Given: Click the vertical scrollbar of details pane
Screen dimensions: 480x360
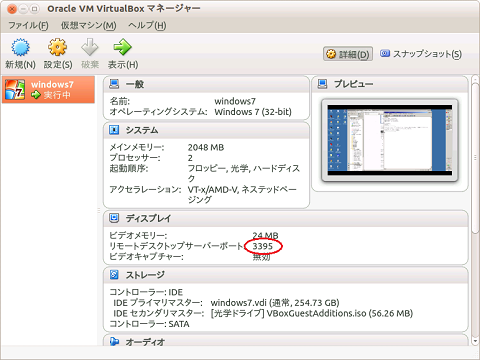Looking at the screenshot, I should coord(475,157).
